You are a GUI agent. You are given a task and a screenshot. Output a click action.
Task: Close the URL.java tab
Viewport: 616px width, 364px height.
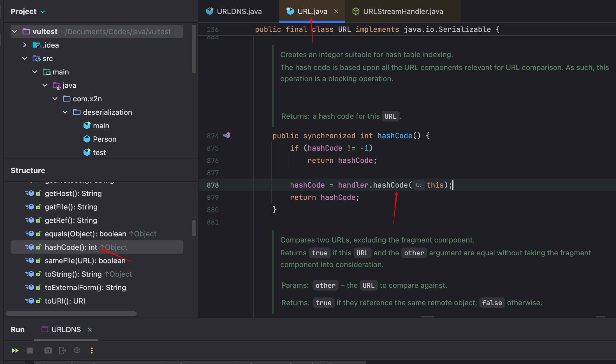click(336, 11)
